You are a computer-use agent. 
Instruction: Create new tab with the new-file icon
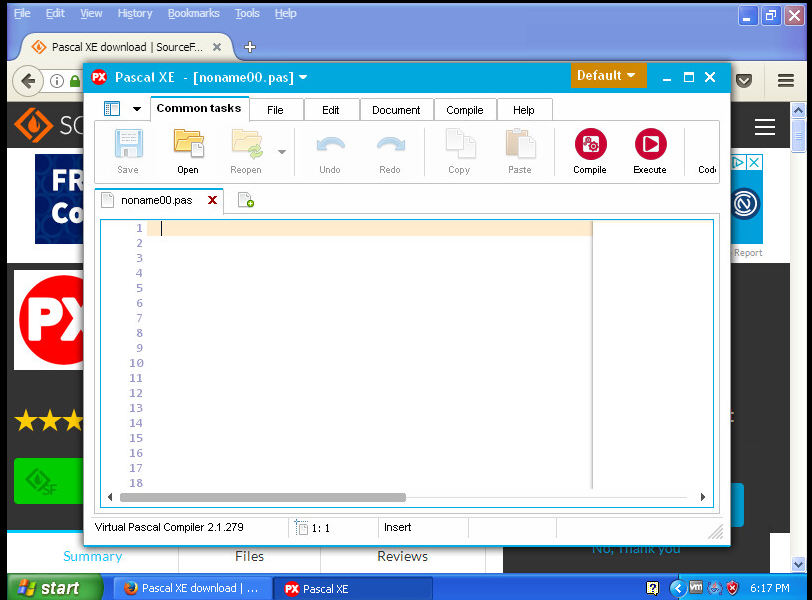point(245,201)
